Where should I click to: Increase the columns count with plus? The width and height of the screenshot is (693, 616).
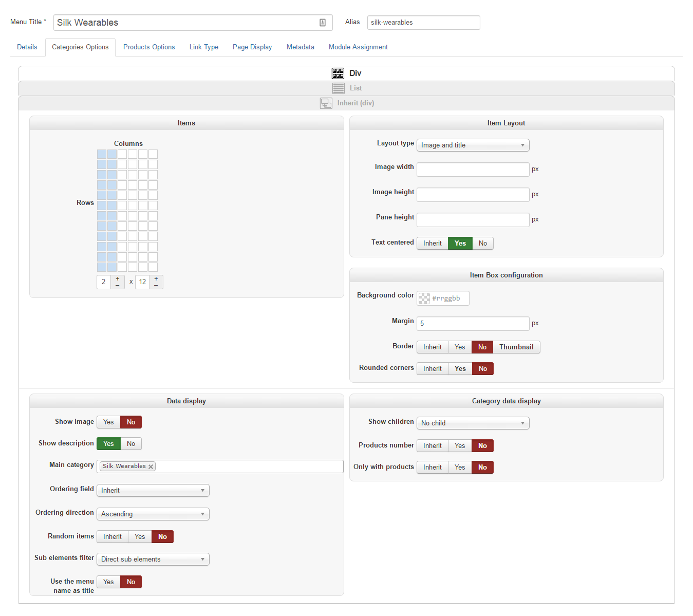click(x=118, y=279)
